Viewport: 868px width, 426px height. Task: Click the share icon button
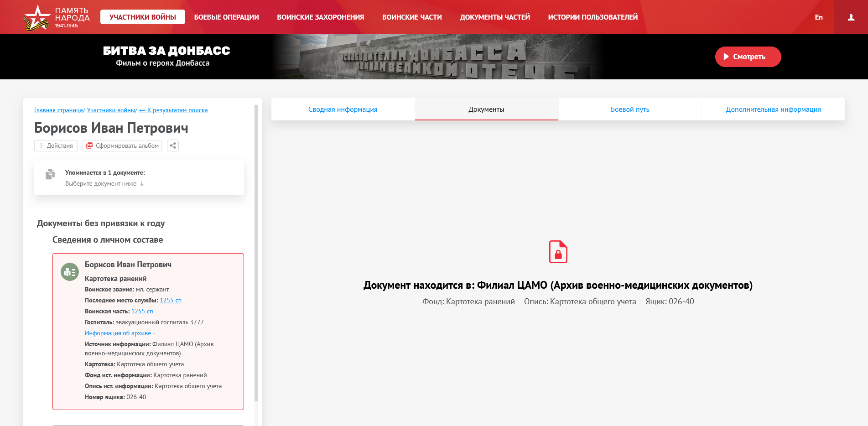(x=173, y=146)
